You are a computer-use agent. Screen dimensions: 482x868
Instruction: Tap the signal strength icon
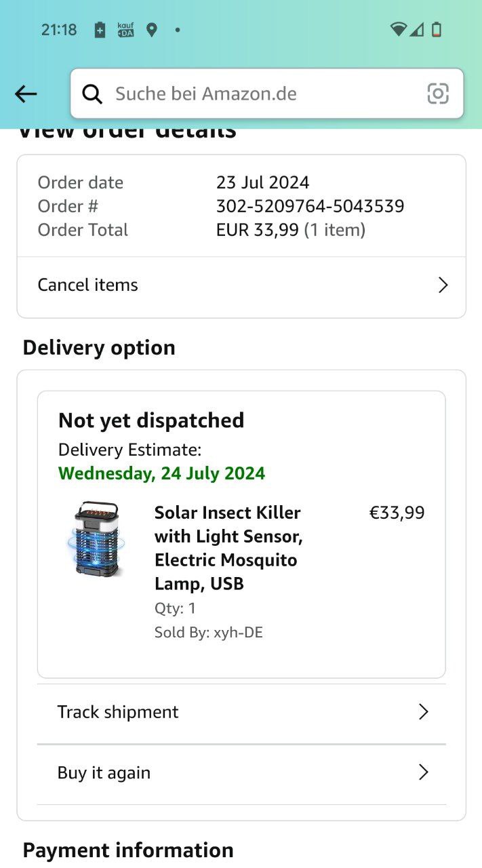pyautogui.click(x=417, y=29)
